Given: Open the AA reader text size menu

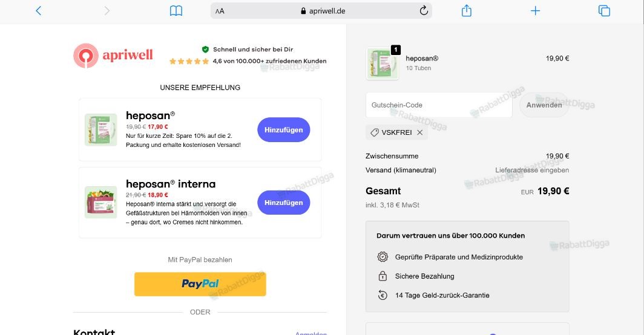Looking at the screenshot, I should pyautogui.click(x=220, y=11).
